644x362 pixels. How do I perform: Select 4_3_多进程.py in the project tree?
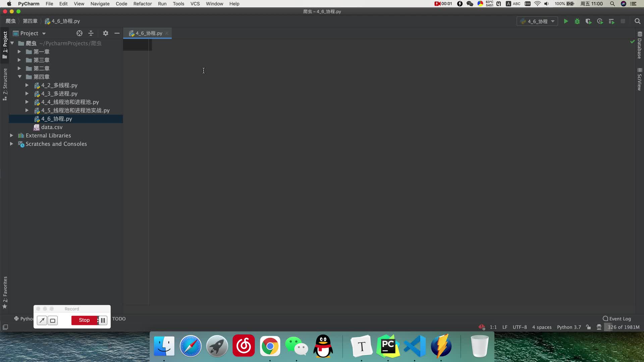pos(59,94)
